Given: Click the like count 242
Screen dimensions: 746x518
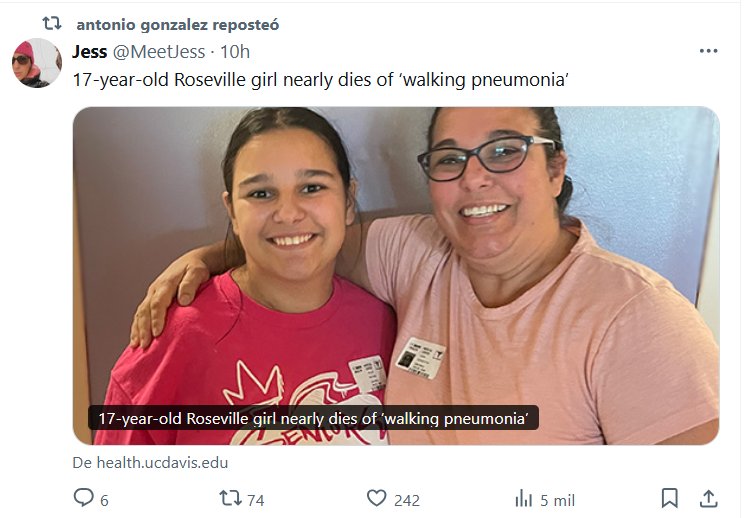Looking at the screenshot, I should click(406, 500).
